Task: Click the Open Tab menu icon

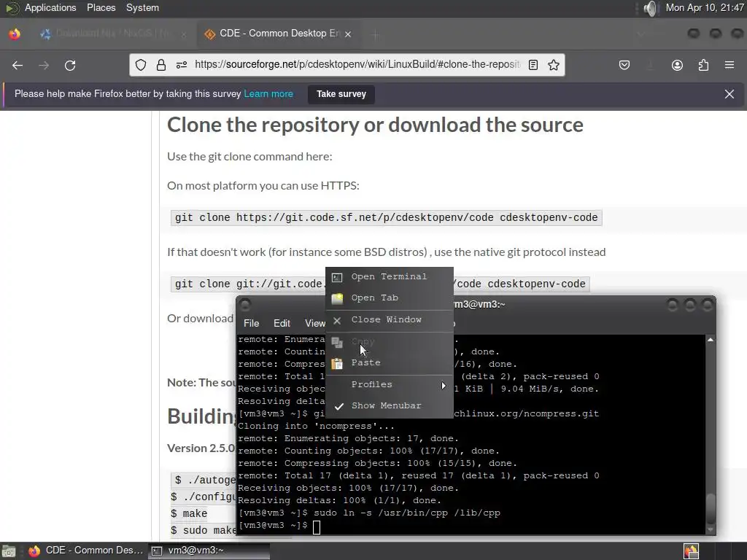Action: tap(337, 298)
